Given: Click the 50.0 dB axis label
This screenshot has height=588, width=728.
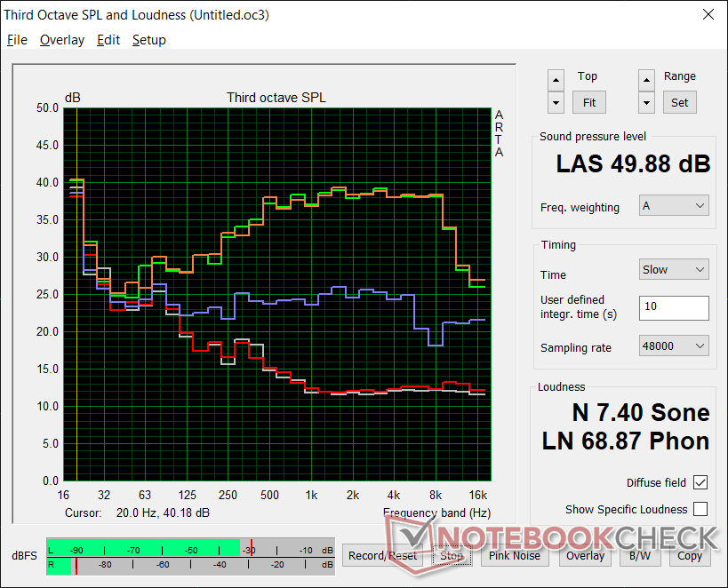Looking at the screenshot, I should (x=47, y=108).
